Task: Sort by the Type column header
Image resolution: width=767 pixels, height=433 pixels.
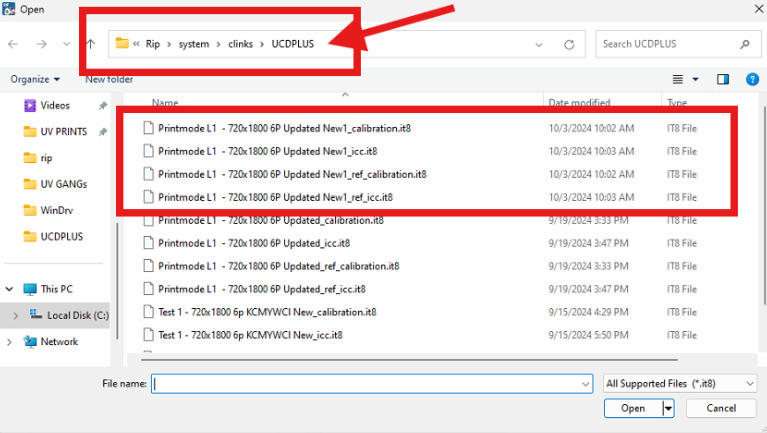Action: coord(677,103)
